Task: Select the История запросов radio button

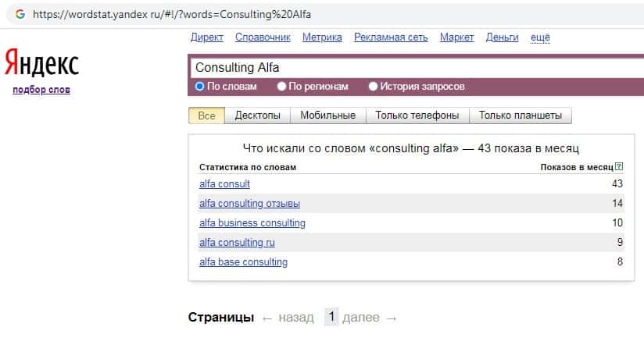Action: pos(373,87)
